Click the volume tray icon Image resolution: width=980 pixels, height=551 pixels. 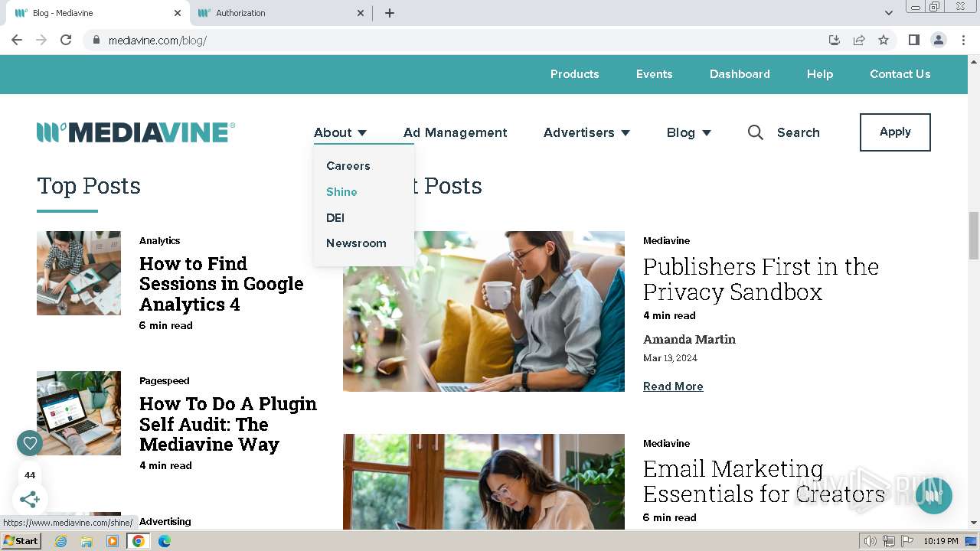(x=871, y=541)
